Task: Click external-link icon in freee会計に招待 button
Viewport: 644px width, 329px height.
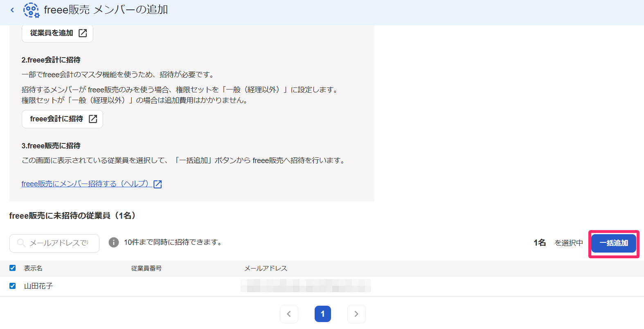Action: 93,119
